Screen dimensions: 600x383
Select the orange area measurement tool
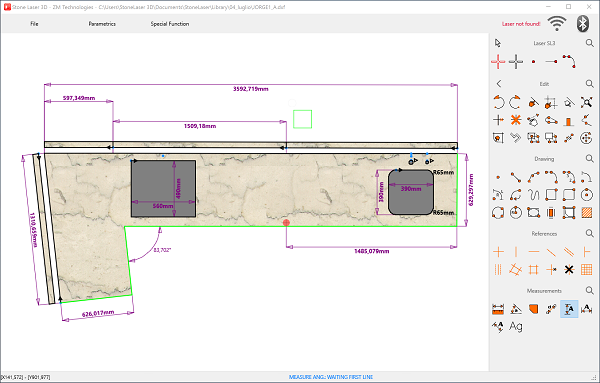533,309
